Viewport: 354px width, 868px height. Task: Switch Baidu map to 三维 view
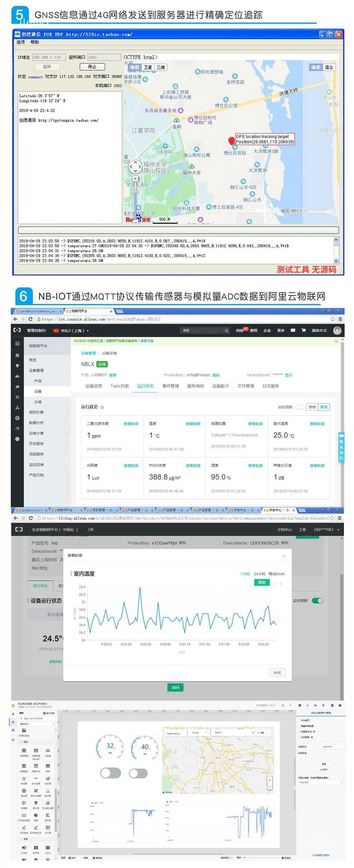(161, 67)
